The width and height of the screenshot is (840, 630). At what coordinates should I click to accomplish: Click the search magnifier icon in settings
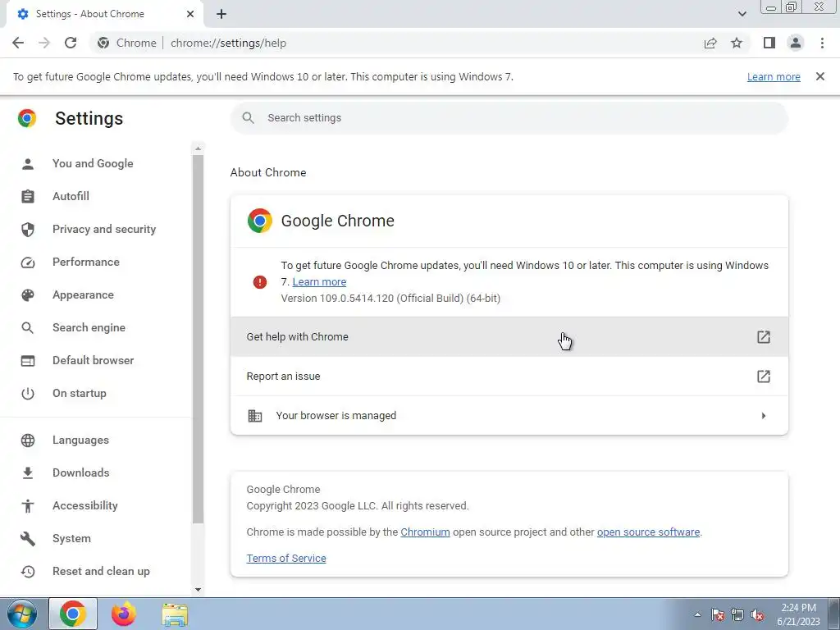click(x=248, y=118)
